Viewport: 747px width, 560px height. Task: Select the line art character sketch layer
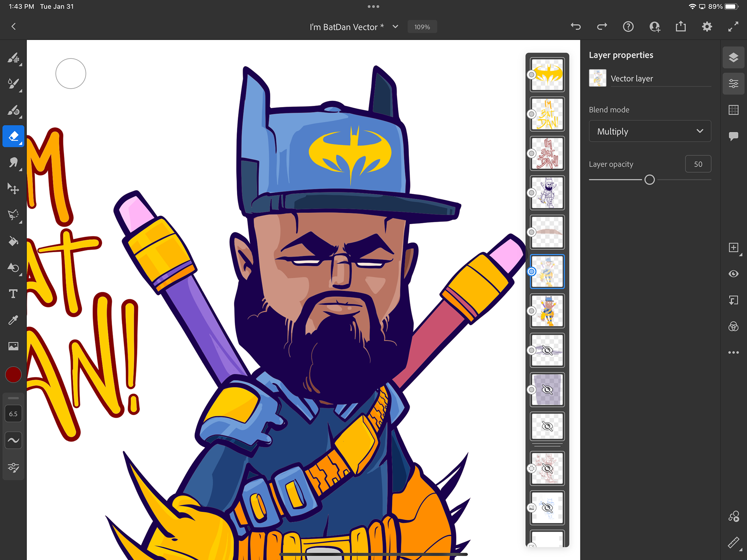tap(547, 193)
